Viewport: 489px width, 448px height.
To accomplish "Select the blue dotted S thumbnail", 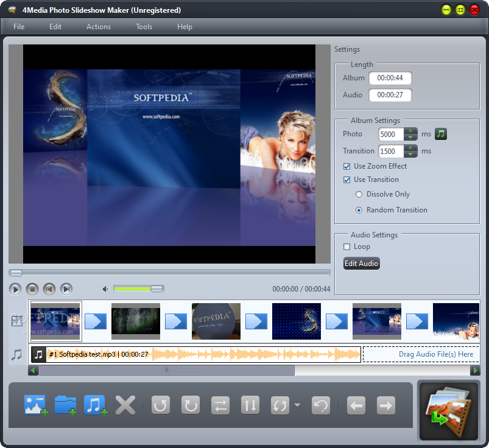I will coord(297,321).
